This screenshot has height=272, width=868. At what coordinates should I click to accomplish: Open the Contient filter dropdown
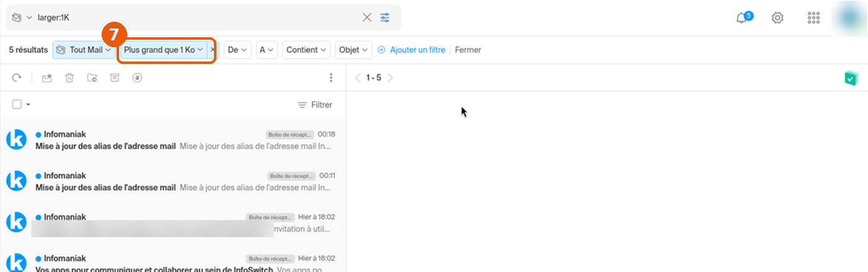[x=306, y=50]
